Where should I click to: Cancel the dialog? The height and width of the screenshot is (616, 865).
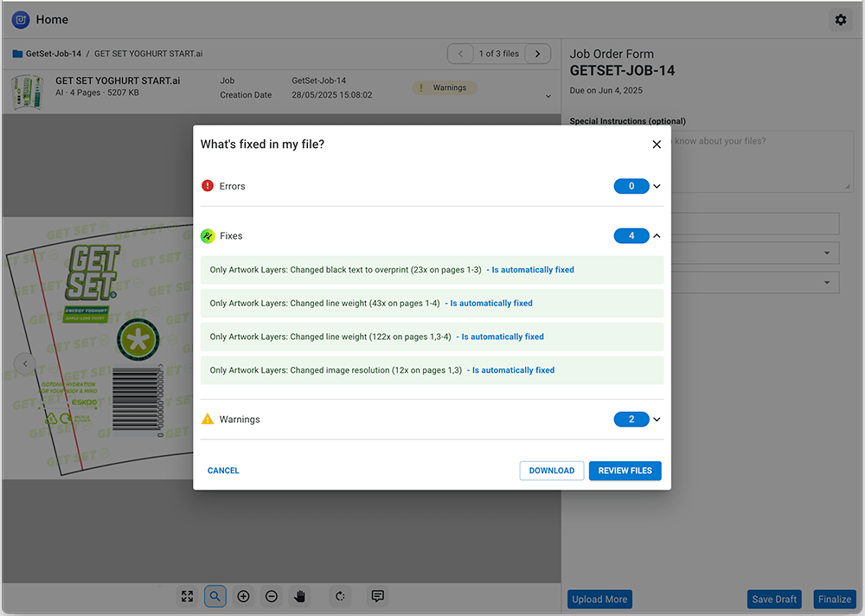pyautogui.click(x=223, y=471)
